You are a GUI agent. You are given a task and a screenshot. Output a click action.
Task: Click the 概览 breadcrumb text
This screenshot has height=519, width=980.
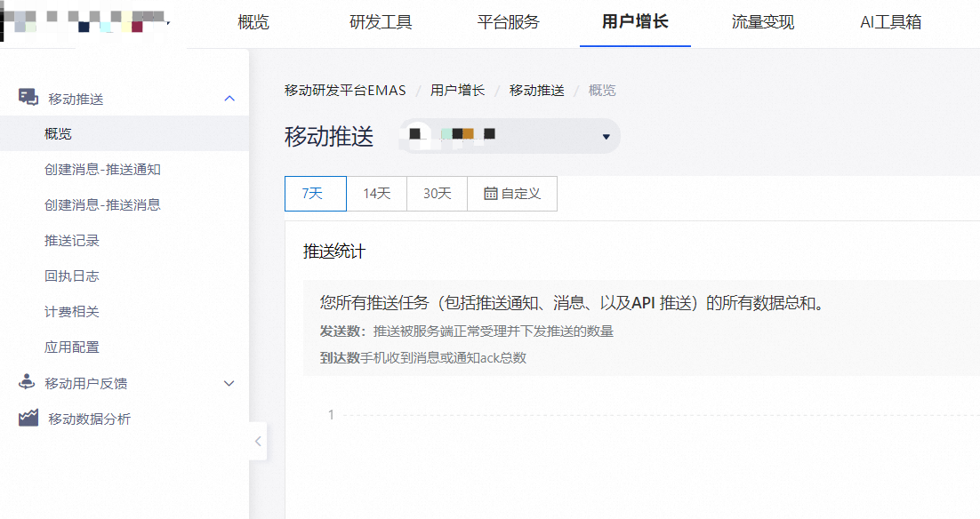point(602,91)
